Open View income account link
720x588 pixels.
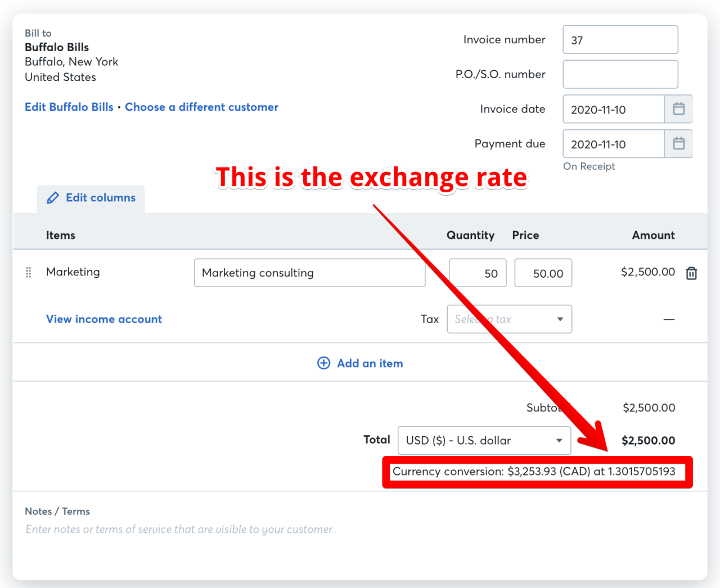[x=104, y=319]
